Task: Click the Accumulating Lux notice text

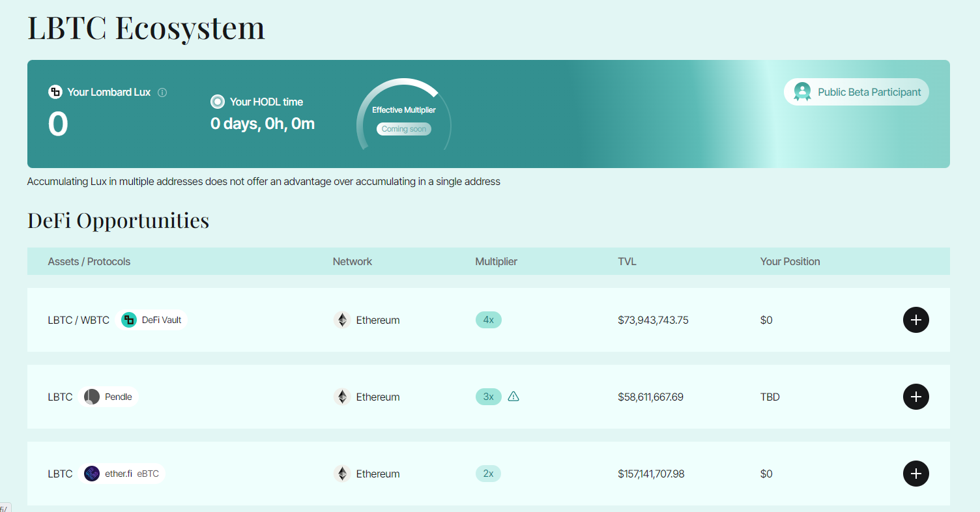Action: [264, 182]
